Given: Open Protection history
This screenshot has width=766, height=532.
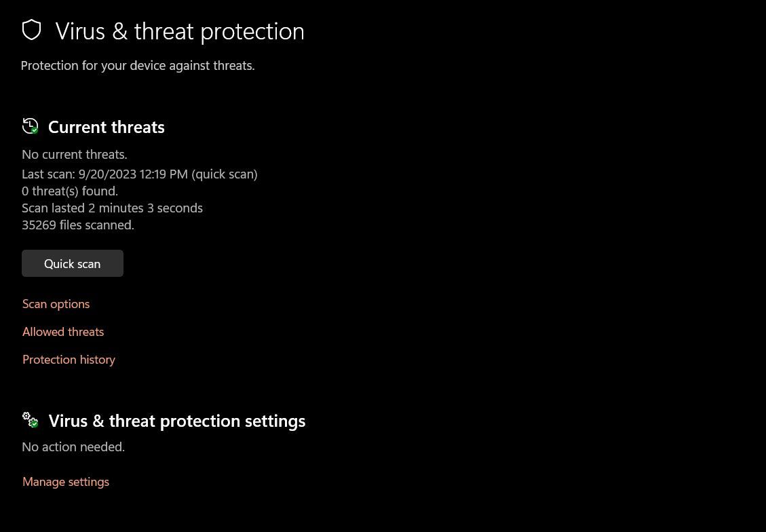Looking at the screenshot, I should pyautogui.click(x=69, y=359).
